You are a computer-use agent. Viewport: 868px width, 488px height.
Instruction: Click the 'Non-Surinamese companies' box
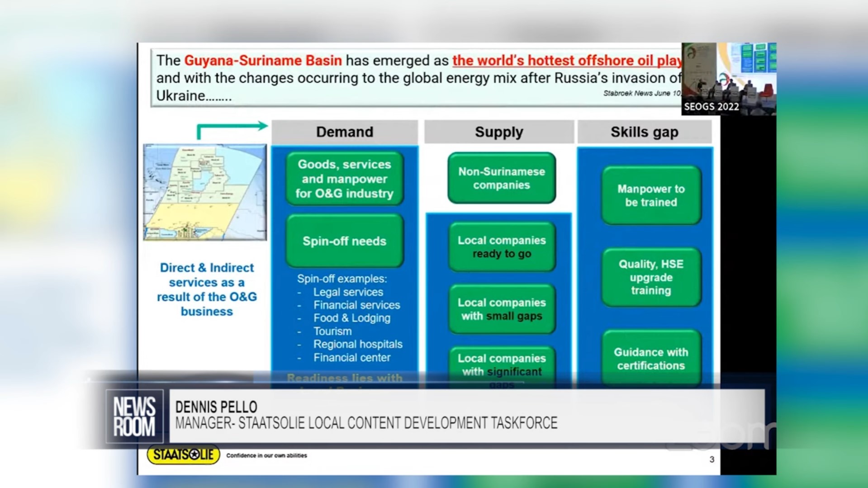click(x=502, y=178)
